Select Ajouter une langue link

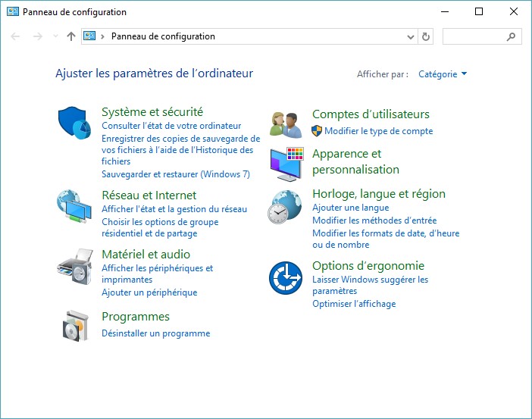coord(350,208)
